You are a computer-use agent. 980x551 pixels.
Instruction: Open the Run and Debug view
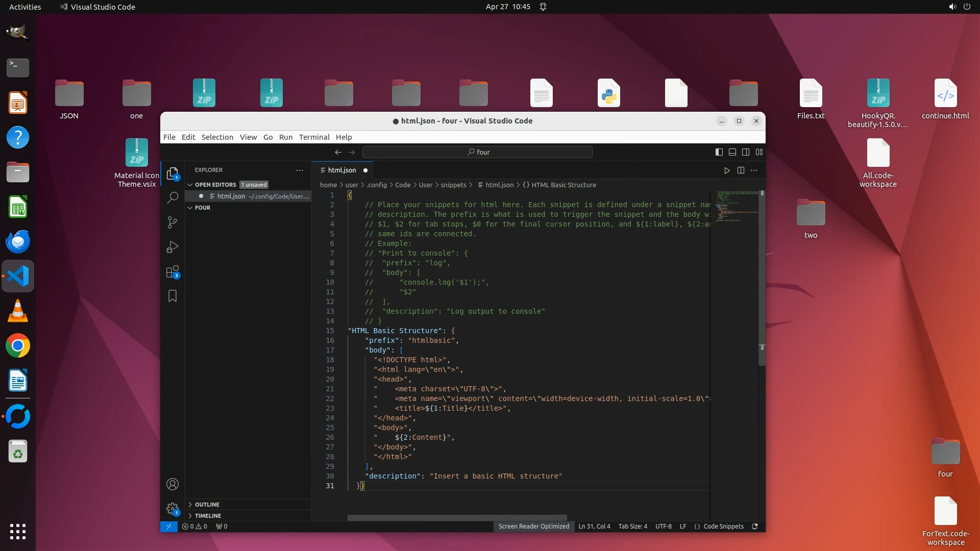(x=173, y=247)
